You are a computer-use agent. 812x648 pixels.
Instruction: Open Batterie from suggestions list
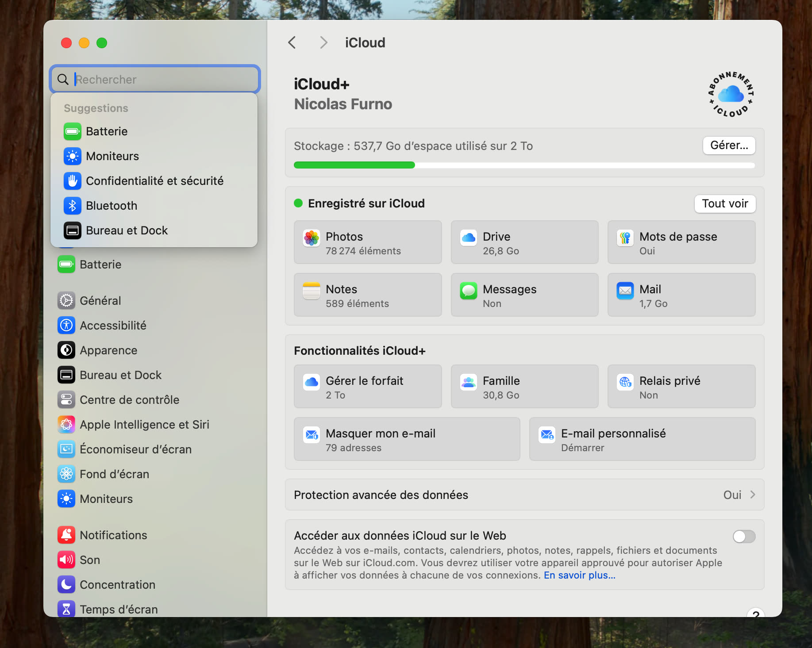(x=106, y=131)
